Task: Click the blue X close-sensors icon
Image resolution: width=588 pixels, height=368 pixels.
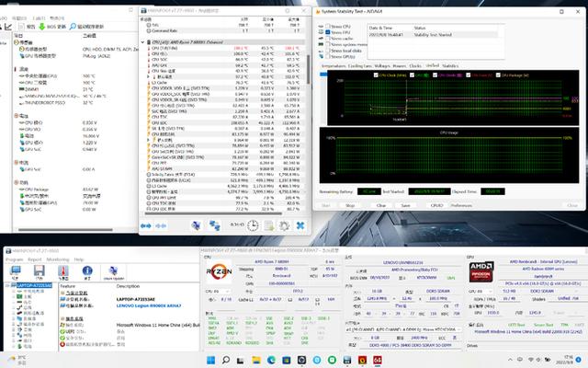Action: point(300,224)
